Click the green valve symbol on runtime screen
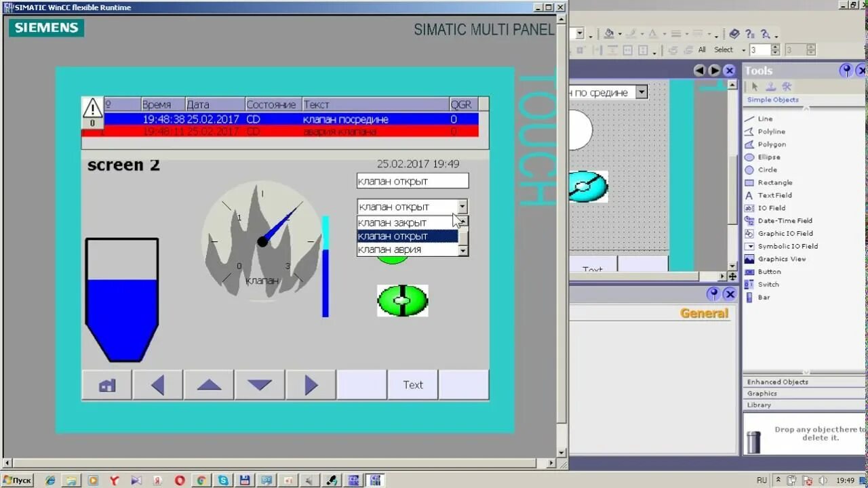Viewport: 868px width, 488px height. (x=402, y=300)
